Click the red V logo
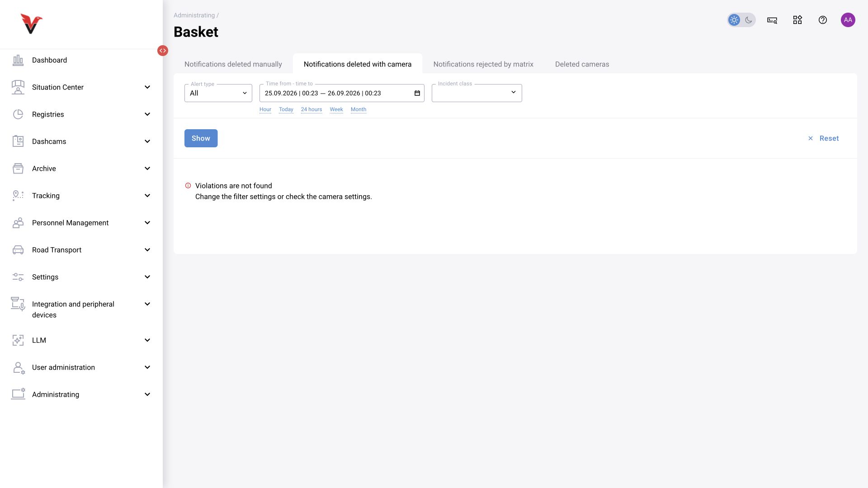Image resolution: width=868 pixels, height=488 pixels. (x=31, y=24)
